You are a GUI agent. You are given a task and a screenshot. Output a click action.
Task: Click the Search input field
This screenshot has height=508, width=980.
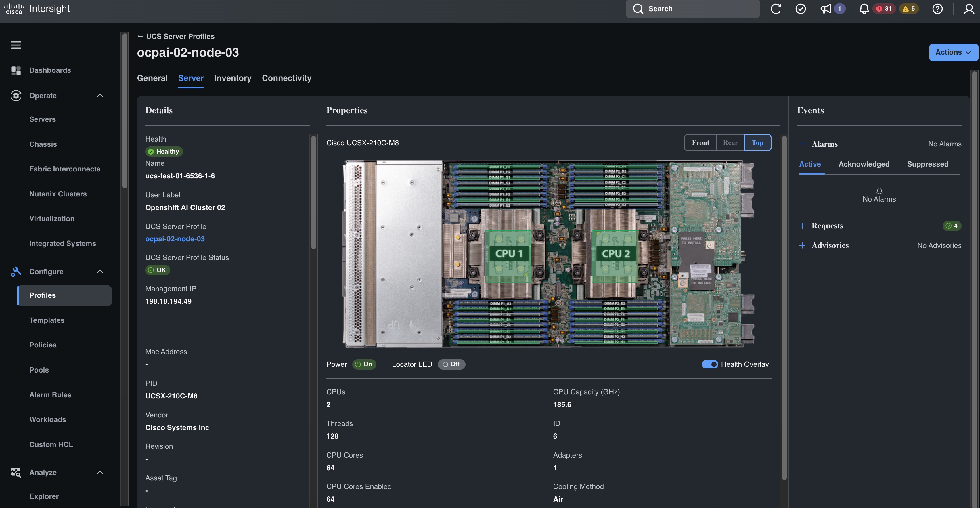point(693,9)
